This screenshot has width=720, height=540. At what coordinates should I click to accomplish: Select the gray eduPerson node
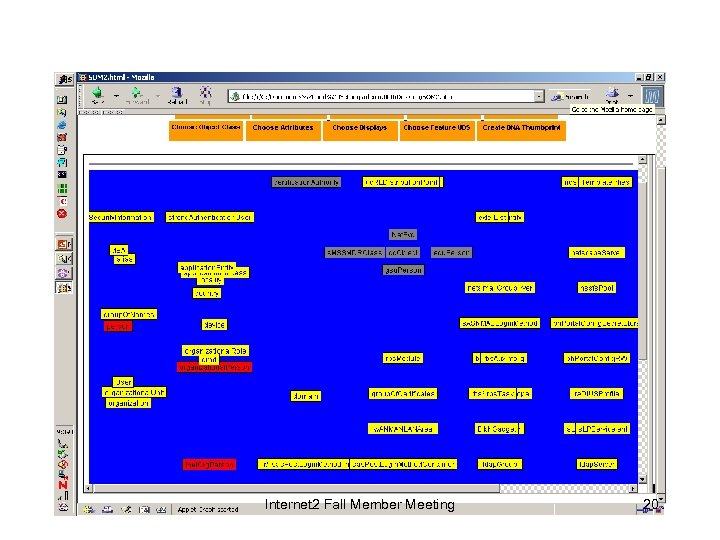[451, 253]
